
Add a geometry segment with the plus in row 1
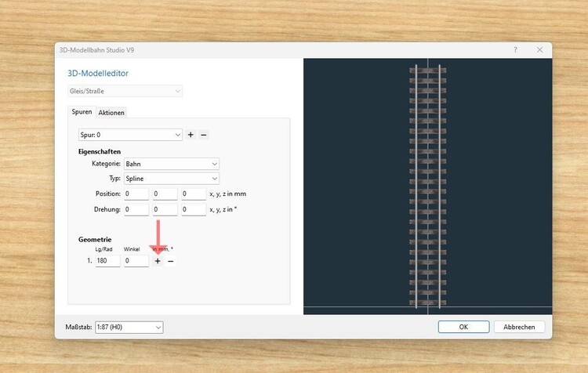click(x=158, y=261)
